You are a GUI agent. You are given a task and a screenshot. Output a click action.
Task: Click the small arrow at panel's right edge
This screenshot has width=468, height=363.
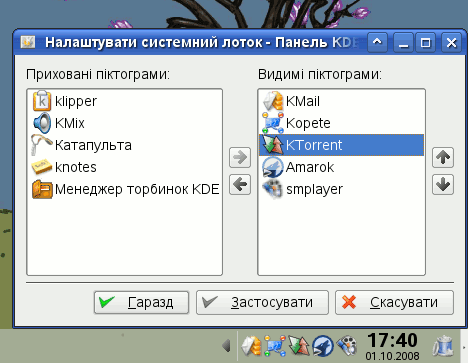[x=464, y=347]
